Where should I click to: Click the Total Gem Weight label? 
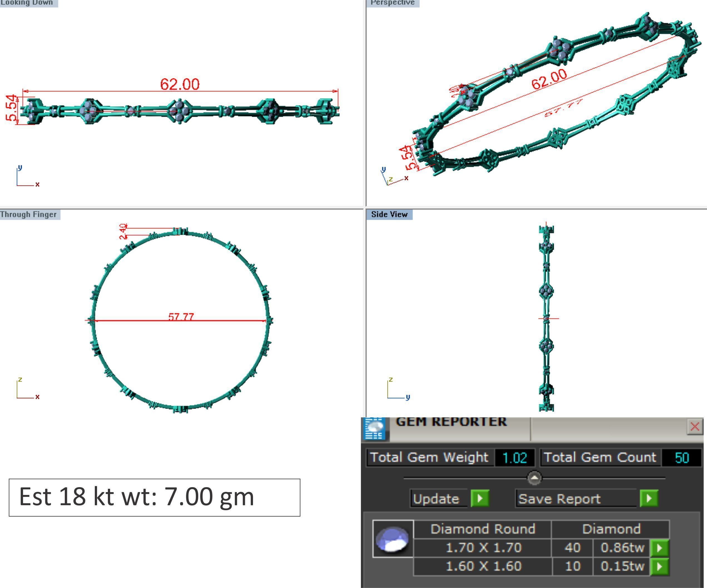point(430,457)
